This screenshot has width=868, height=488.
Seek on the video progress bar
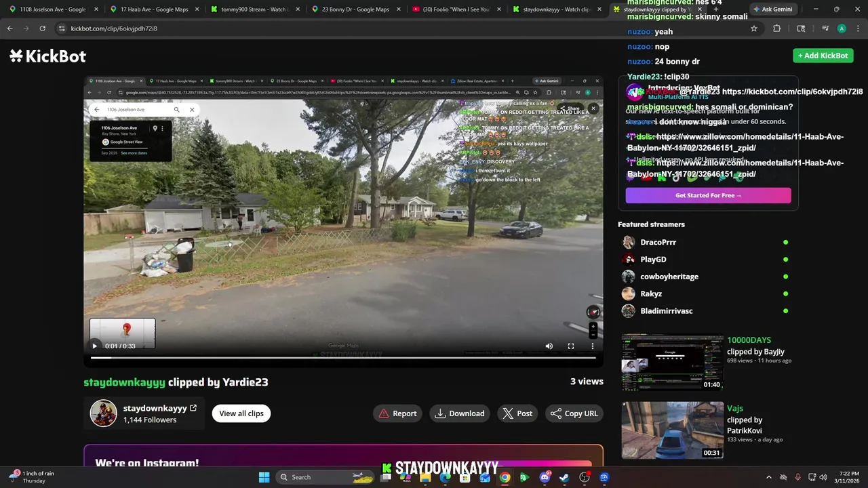(343, 357)
